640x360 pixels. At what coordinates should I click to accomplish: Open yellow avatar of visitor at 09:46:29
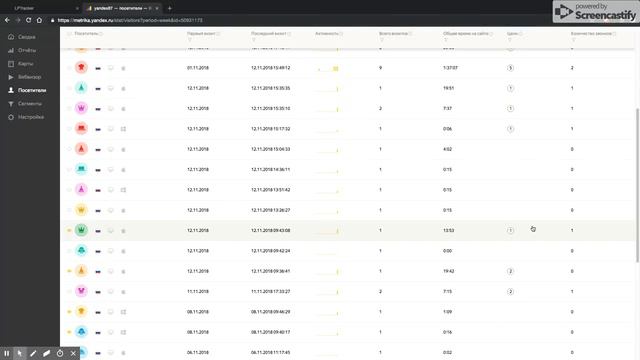[81, 311]
